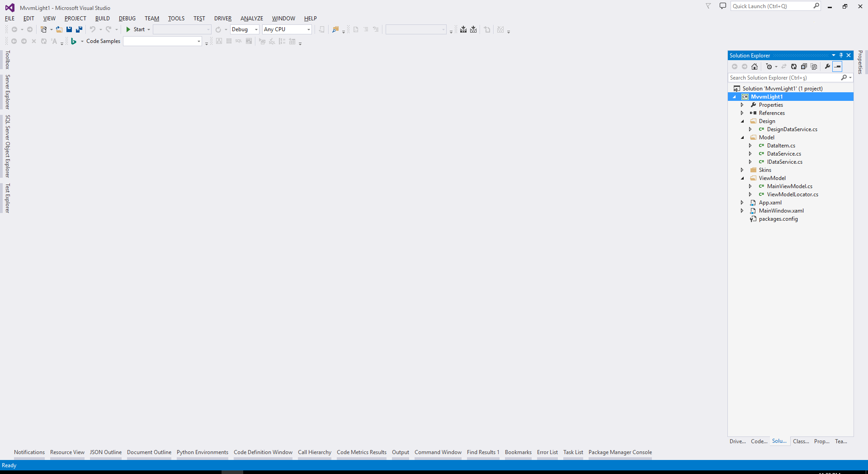
Task: Click the Undo arrow icon
Action: pos(92,29)
